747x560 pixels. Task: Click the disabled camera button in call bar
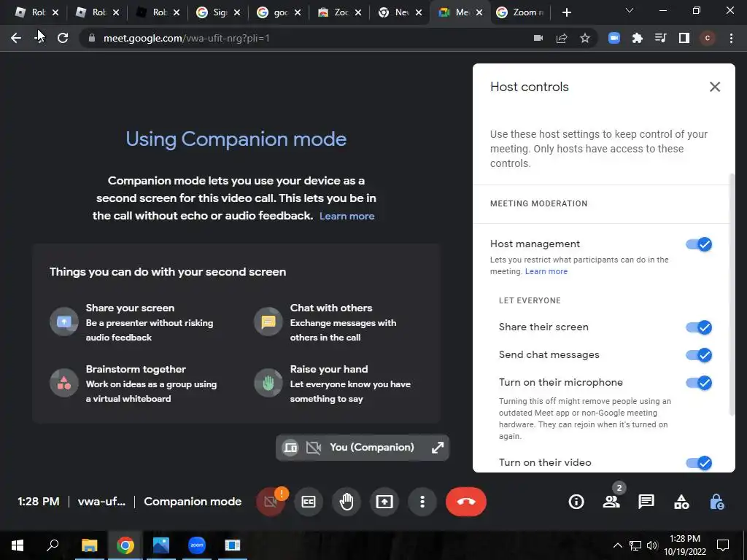(x=271, y=502)
